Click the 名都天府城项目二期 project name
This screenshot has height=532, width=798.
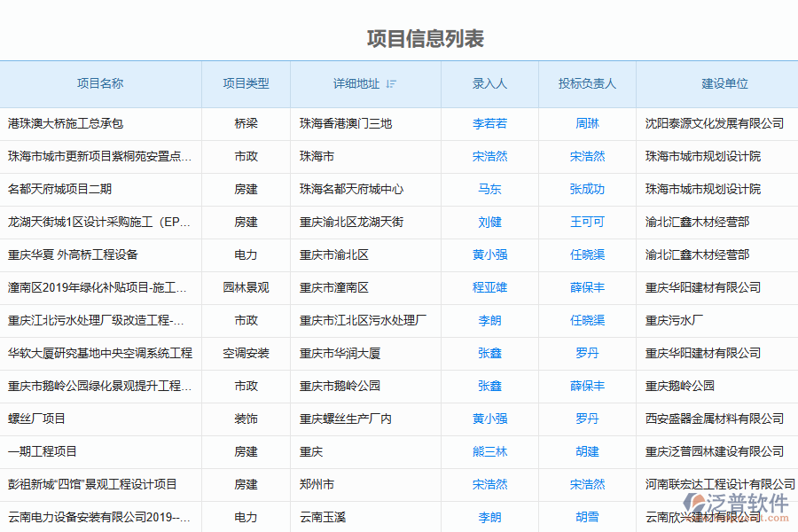59,190
